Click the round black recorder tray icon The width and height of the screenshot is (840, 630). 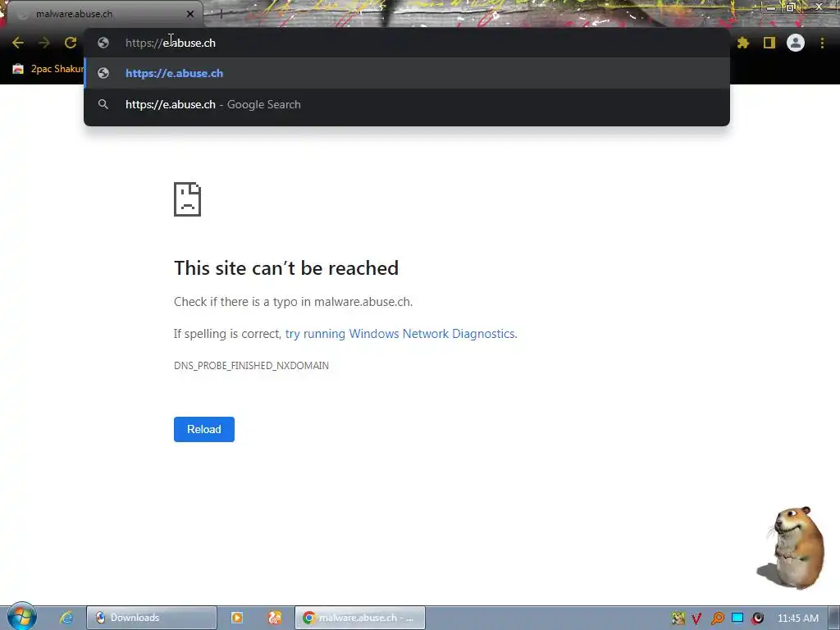(x=757, y=618)
